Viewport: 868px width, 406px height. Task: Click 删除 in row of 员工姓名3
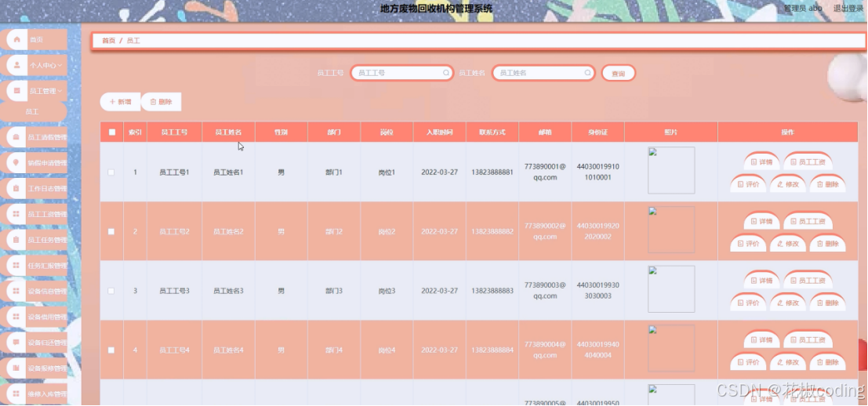[x=827, y=303]
